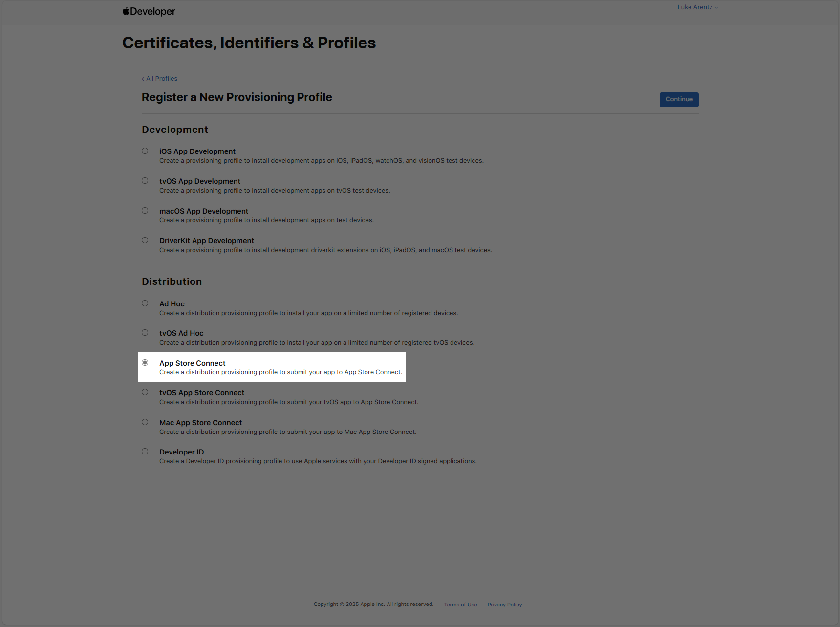Select tvOS Ad Hoc radio button

pyautogui.click(x=145, y=333)
